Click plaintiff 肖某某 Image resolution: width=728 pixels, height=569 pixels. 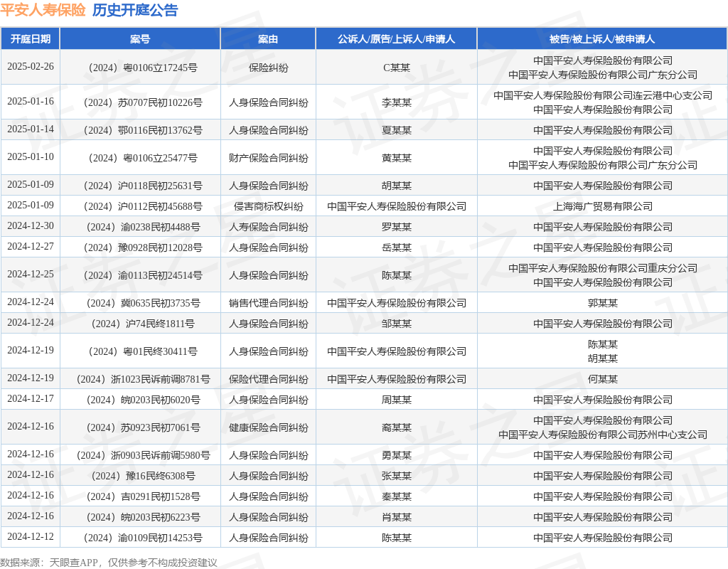pos(397,518)
